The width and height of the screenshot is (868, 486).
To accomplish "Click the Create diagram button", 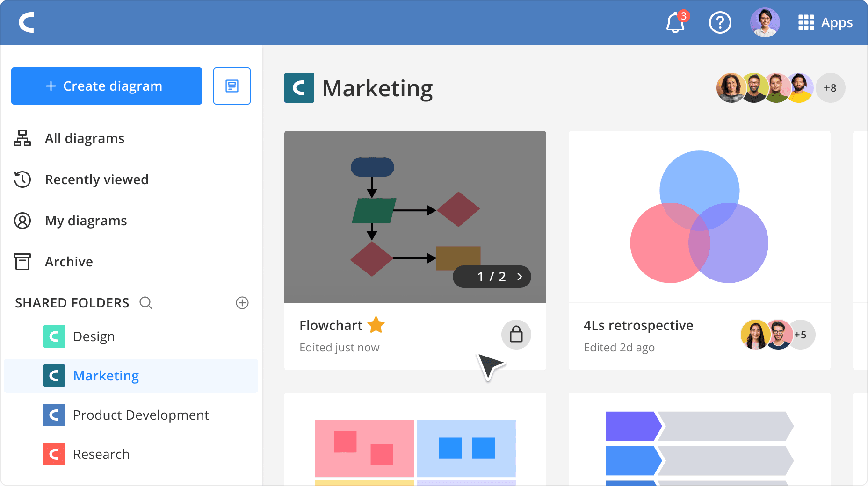I will click(x=106, y=86).
